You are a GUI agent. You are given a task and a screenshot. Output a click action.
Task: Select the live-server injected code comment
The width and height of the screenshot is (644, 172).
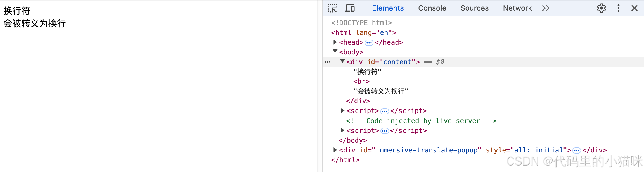click(x=421, y=121)
